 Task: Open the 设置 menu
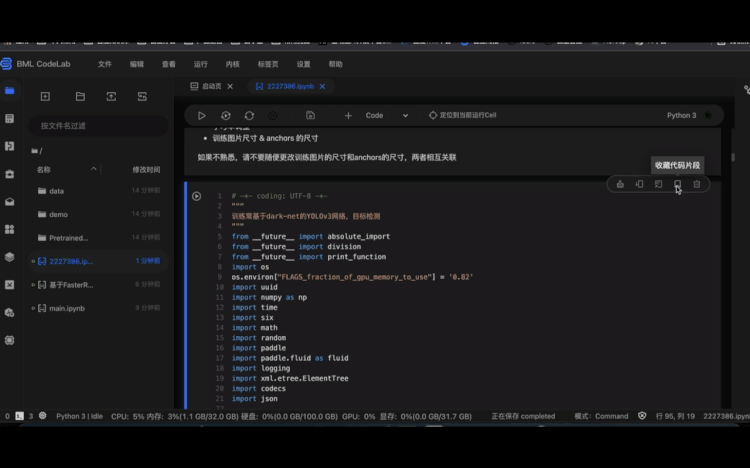303,64
